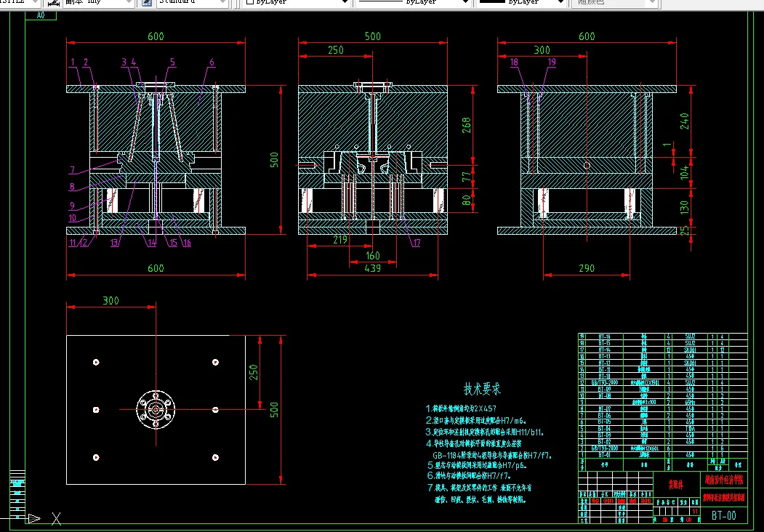The width and height of the screenshot is (764, 532).
Task: Click part balloon number 17 label
Action: point(416,243)
